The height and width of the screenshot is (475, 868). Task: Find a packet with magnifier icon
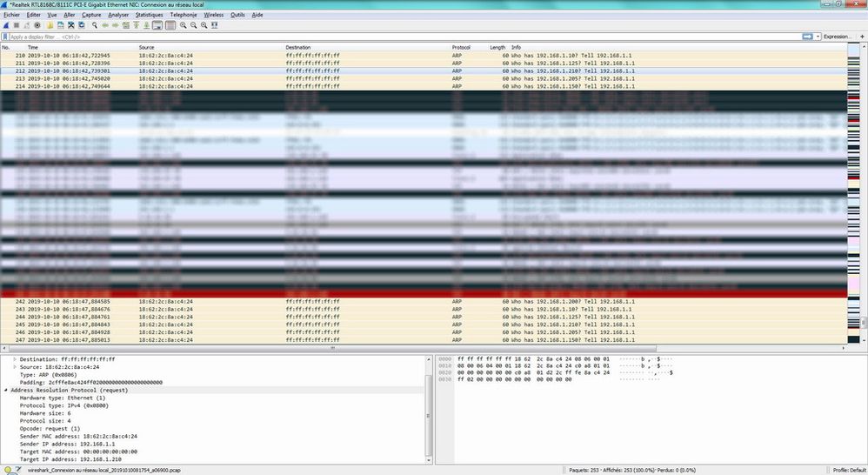pyautogui.click(x=95, y=25)
